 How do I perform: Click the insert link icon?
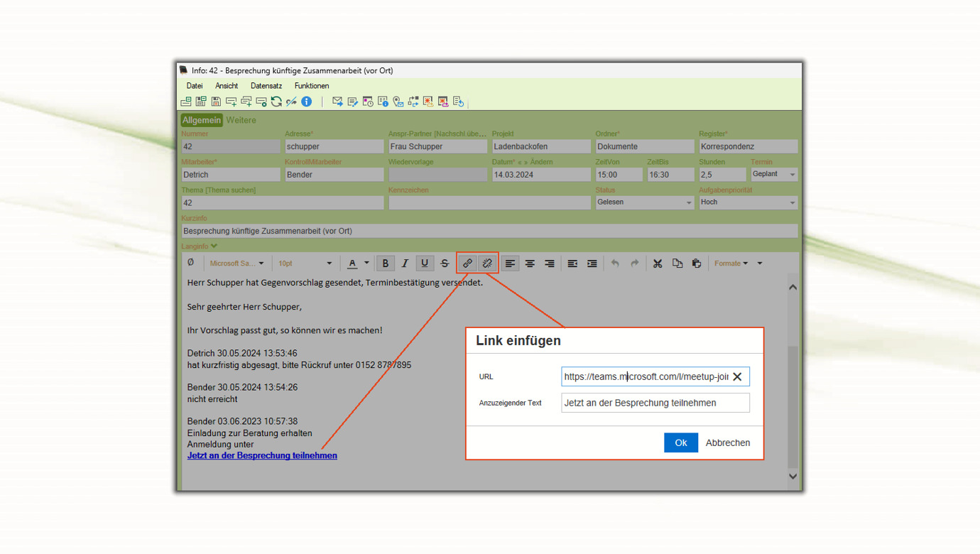tap(467, 264)
